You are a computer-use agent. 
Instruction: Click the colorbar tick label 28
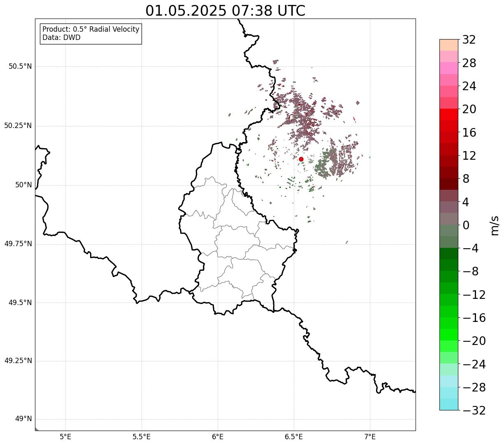(469, 63)
